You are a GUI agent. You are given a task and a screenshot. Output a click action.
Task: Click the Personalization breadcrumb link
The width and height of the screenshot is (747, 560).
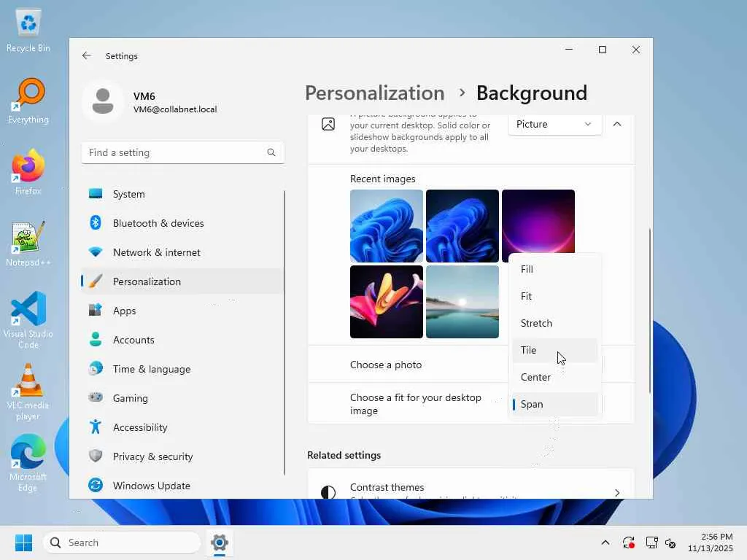(x=374, y=93)
